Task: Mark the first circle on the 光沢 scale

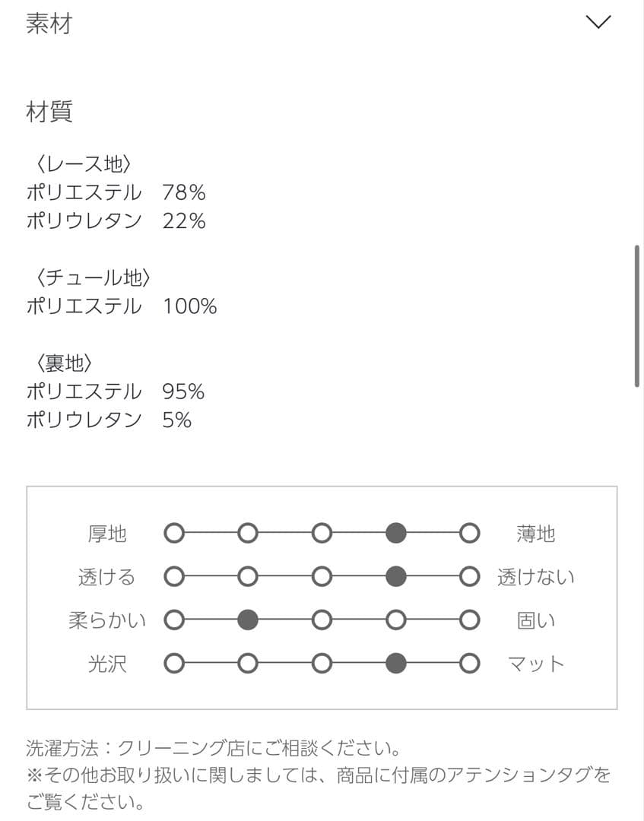Action: (x=174, y=662)
